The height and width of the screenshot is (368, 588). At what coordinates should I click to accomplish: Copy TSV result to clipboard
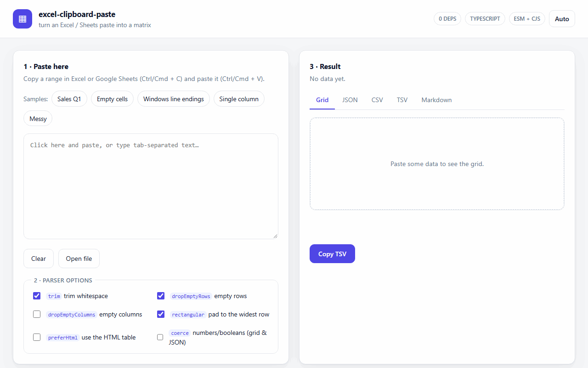click(x=332, y=254)
